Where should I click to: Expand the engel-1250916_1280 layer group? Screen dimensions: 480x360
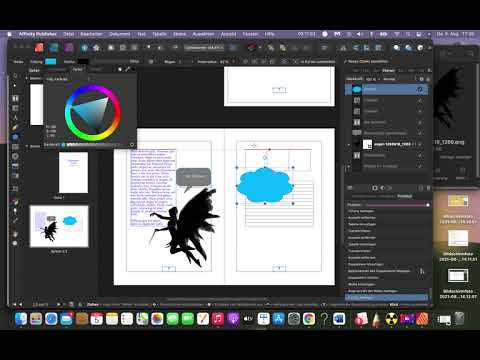(349, 144)
